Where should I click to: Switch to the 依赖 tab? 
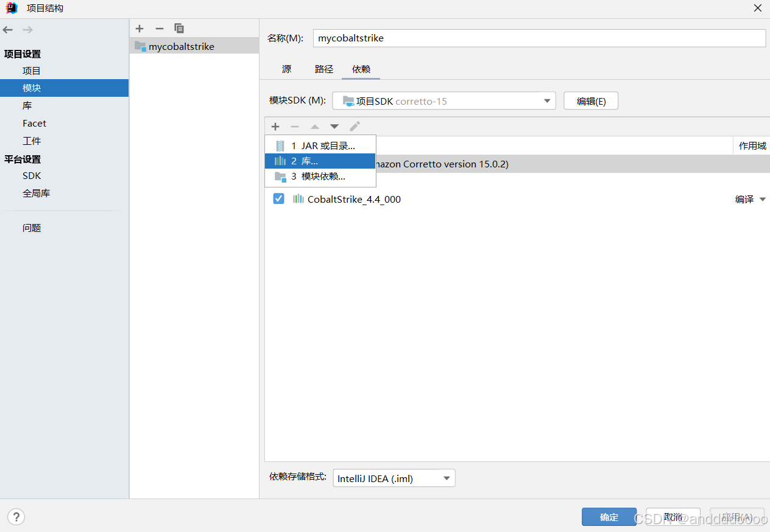tap(361, 69)
